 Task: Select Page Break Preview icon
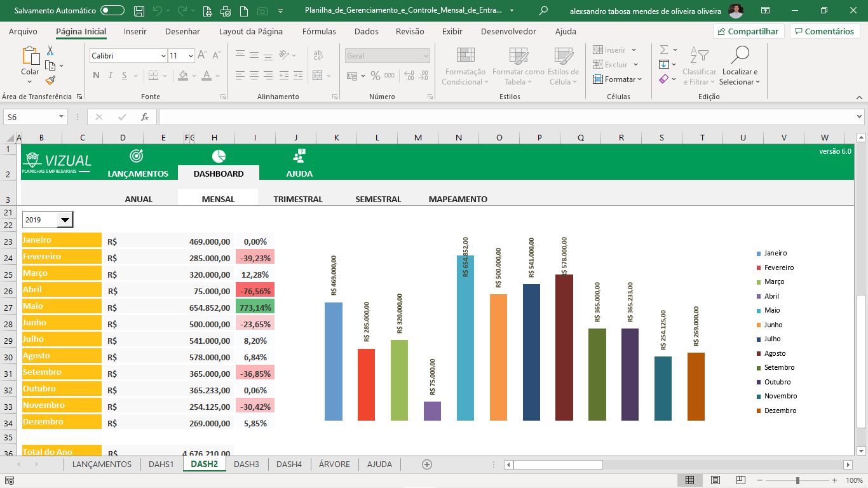coord(742,480)
